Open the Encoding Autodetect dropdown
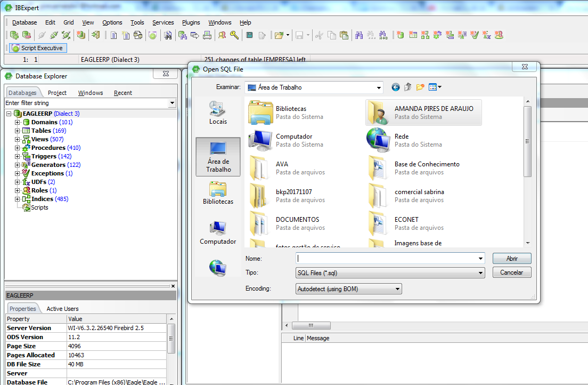Screen dimensions: 588x385 pos(397,289)
